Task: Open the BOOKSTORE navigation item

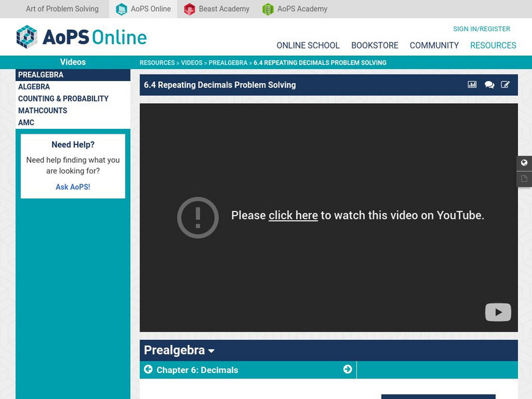Action: click(x=374, y=45)
